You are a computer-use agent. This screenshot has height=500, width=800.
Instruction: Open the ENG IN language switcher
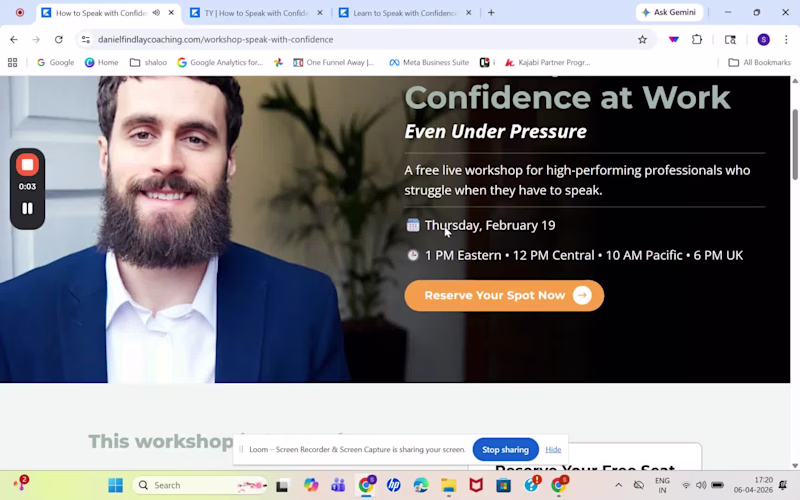pos(662,485)
